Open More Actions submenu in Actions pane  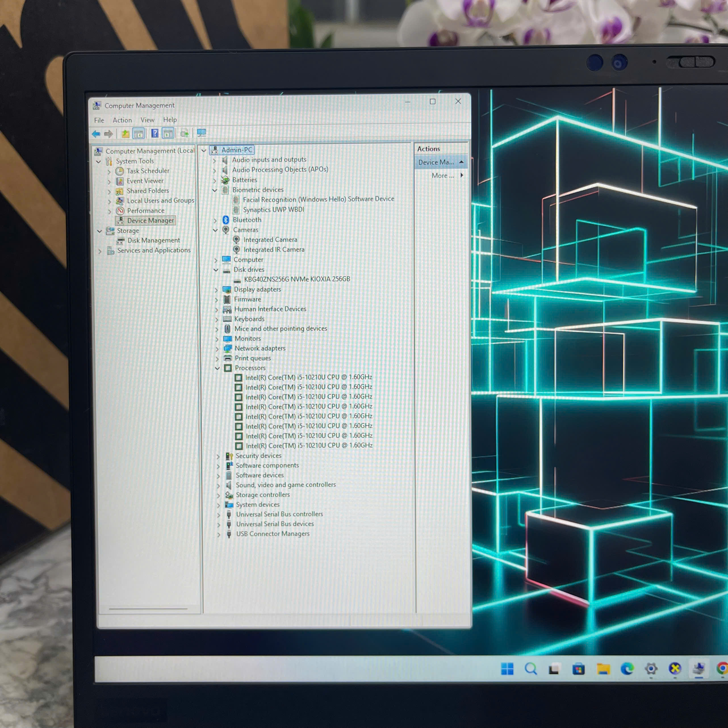pyautogui.click(x=447, y=175)
